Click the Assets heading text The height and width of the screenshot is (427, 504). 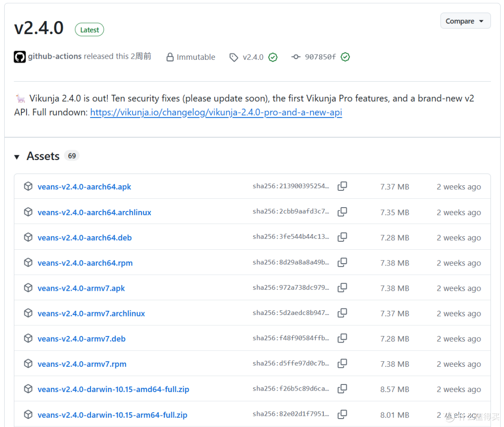[x=43, y=156]
